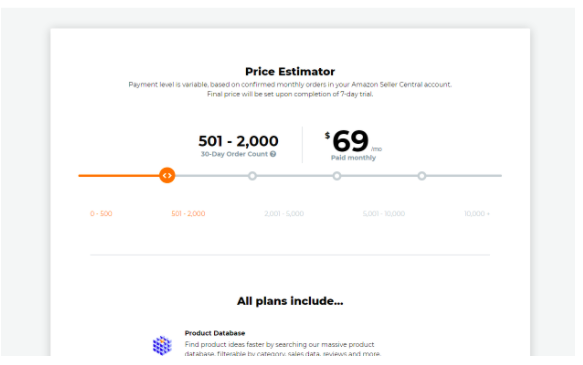583x365 pixels.
Task: Pick the 10,000 + range label
Action: [x=477, y=214]
